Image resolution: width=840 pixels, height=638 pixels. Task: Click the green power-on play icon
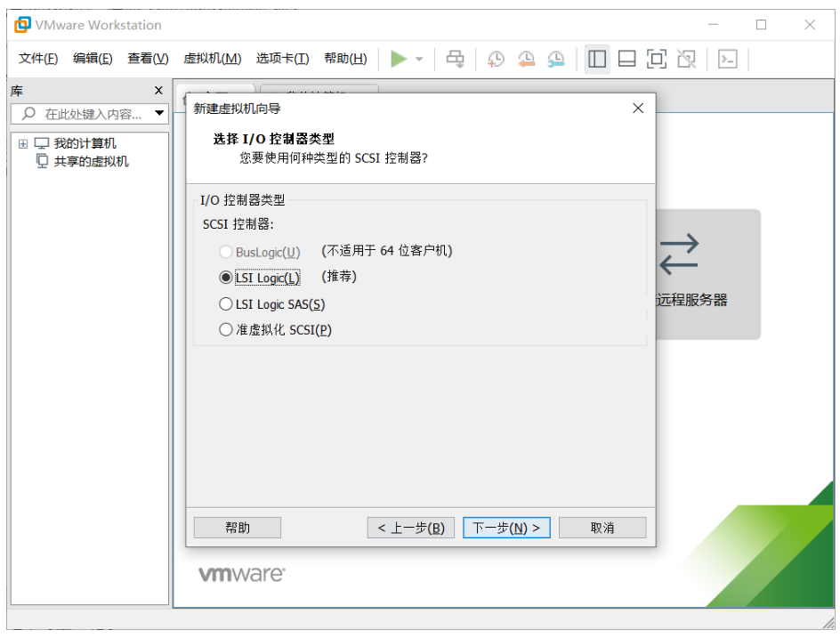click(x=399, y=59)
